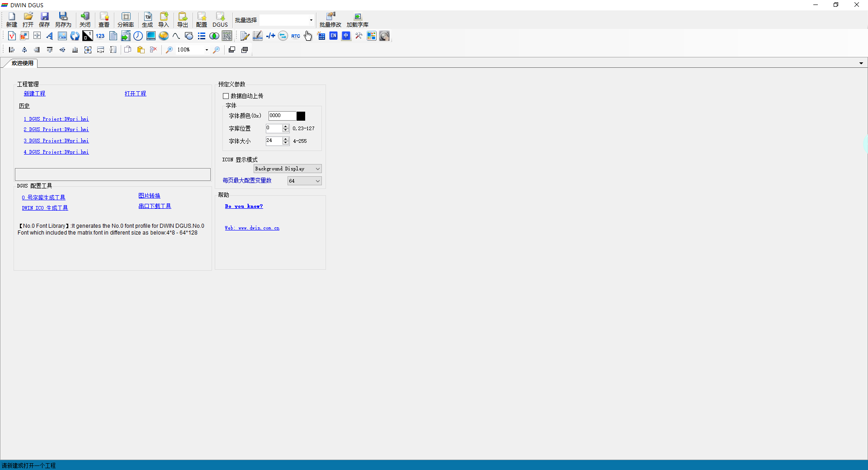Switch to the 欢迎使用 tab
The height and width of the screenshot is (470, 868).
23,63
